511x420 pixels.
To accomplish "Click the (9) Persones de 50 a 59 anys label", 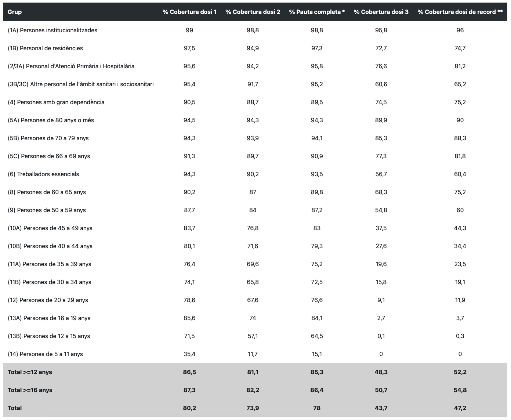I will point(47,210).
